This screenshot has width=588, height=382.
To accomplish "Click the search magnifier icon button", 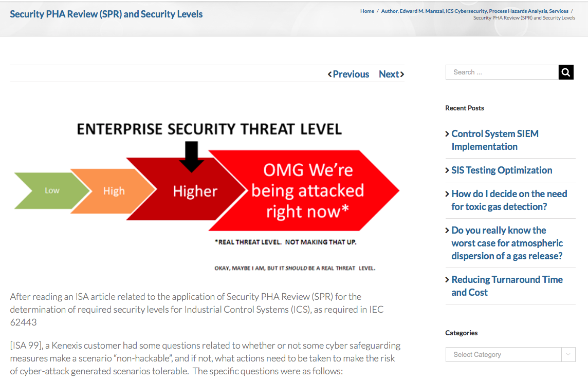I will [x=566, y=72].
